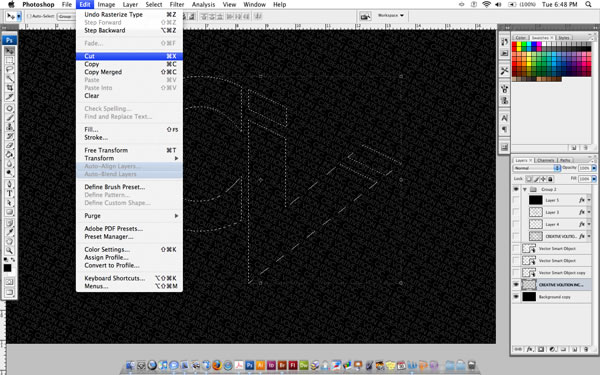Choose Cut from the Edit menu
The image size is (600, 375).
pyautogui.click(x=129, y=56)
